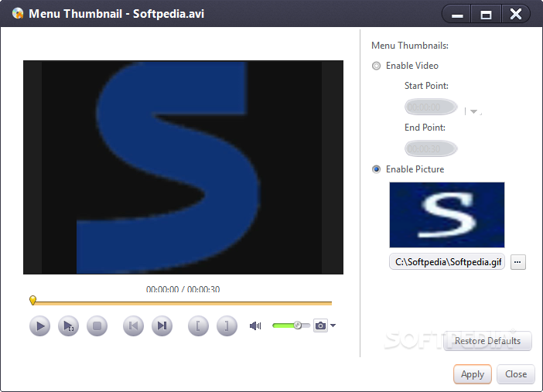Click the volume slider knob
Screen dimensions: 543x392
click(298, 326)
